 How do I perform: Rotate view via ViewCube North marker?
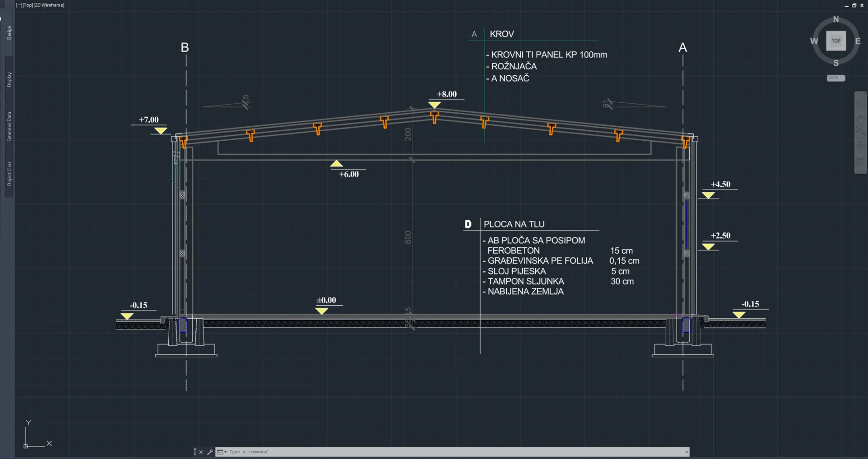coord(836,19)
